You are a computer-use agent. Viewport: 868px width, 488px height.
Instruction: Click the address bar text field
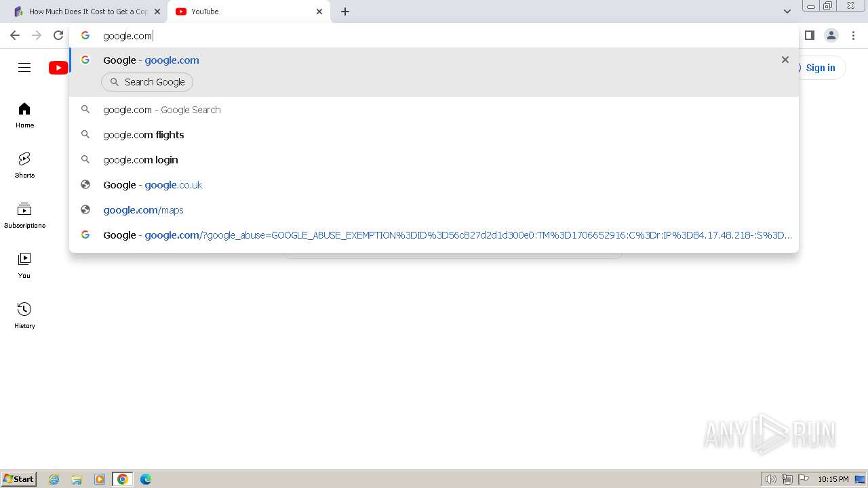(434, 35)
